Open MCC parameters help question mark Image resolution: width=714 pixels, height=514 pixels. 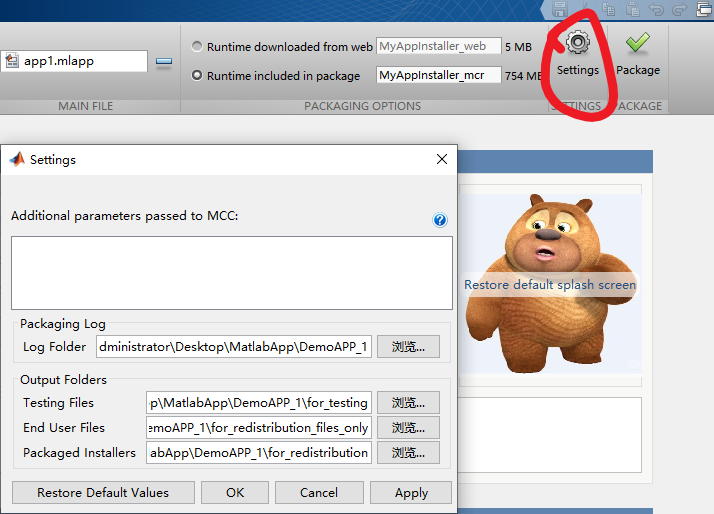440,220
